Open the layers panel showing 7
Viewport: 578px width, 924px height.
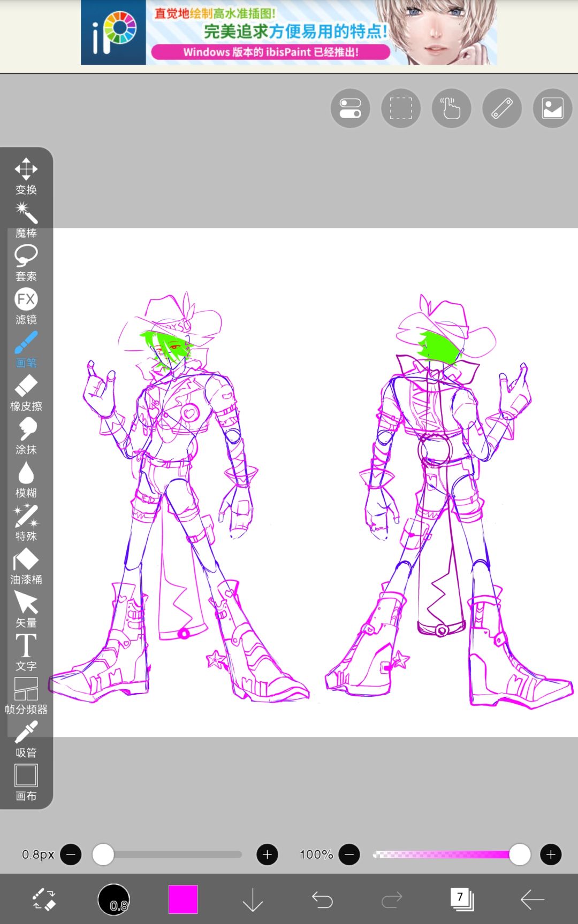tap(462, 899)
